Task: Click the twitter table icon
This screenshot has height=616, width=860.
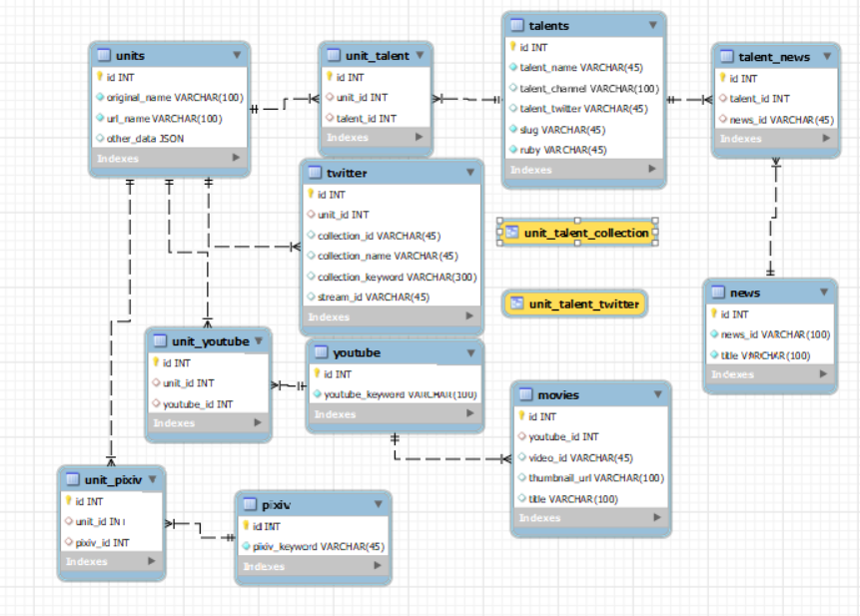Action: (x=315, y=172)
